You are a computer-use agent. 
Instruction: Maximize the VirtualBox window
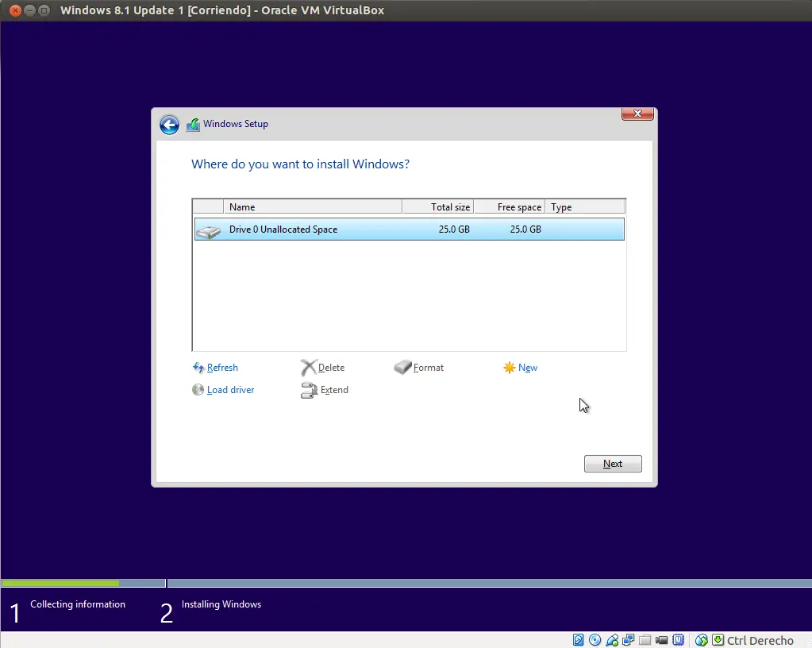(44, 10)
